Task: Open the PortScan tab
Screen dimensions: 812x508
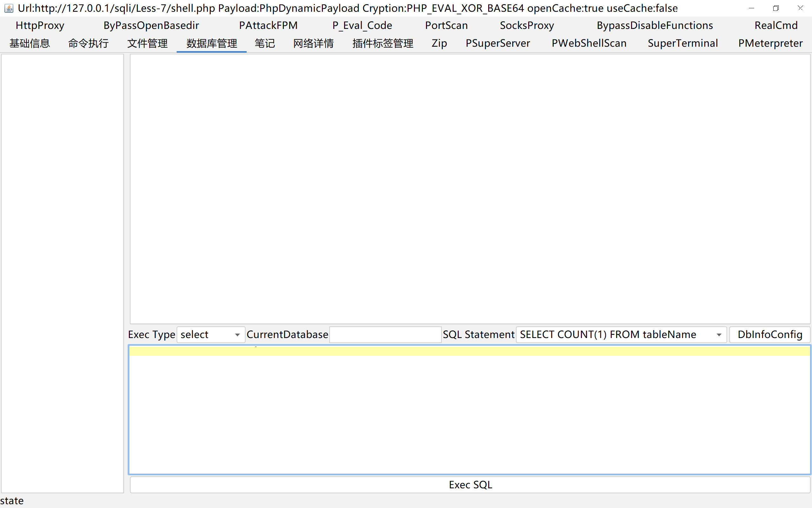Action: tap(446, 25)
